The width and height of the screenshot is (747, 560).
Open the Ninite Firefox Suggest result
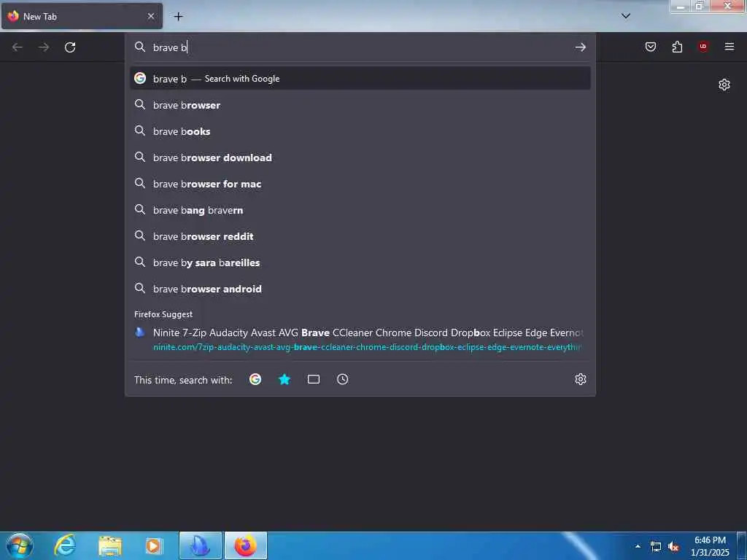coord(360,340)
